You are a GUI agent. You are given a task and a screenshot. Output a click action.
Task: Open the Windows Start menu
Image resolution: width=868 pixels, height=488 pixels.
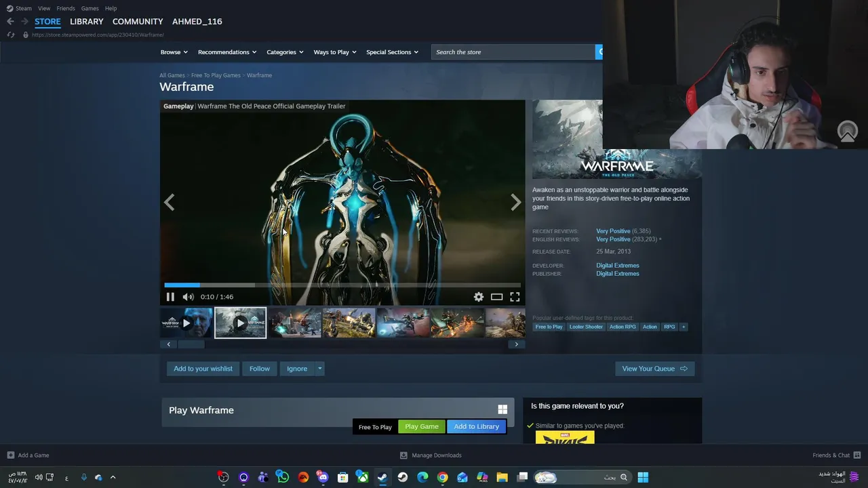(643, 477)
